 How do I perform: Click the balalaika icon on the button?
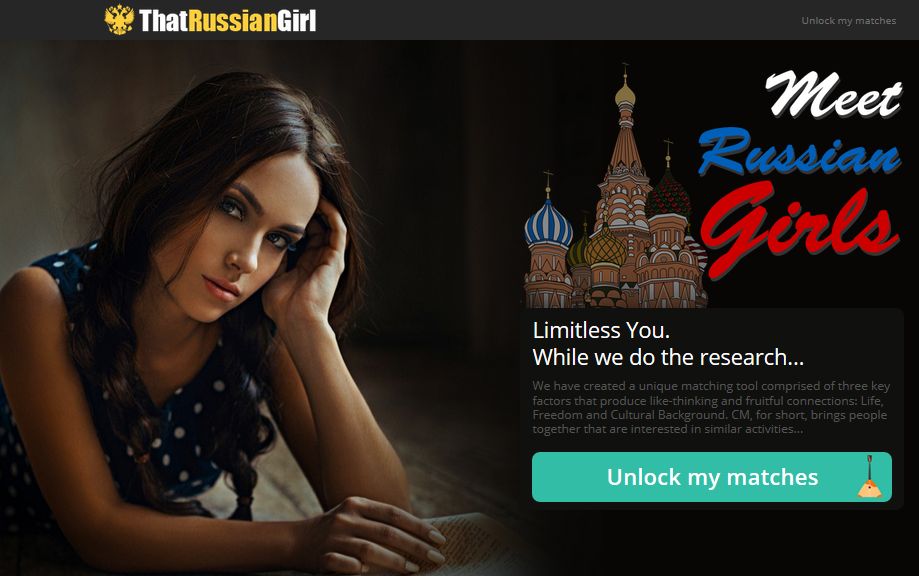pos(870,477)
